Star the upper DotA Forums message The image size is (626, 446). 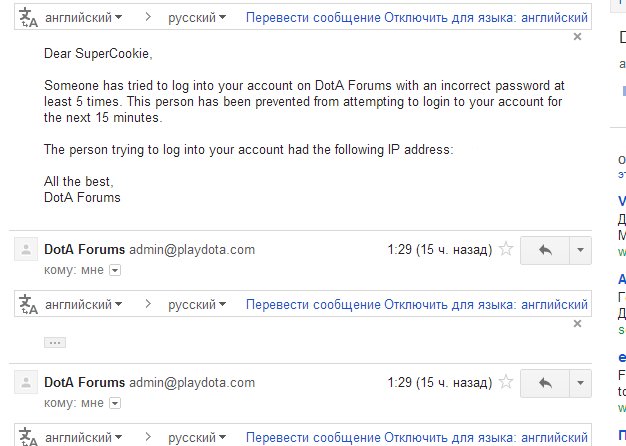click(x=506, y=250)
